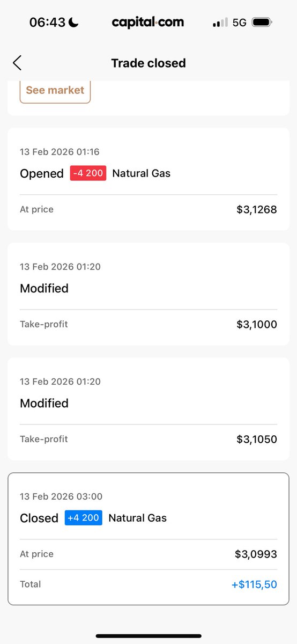Tap the +$115,50 total profit value
The image size is (297, 644).
click(254, 584)
